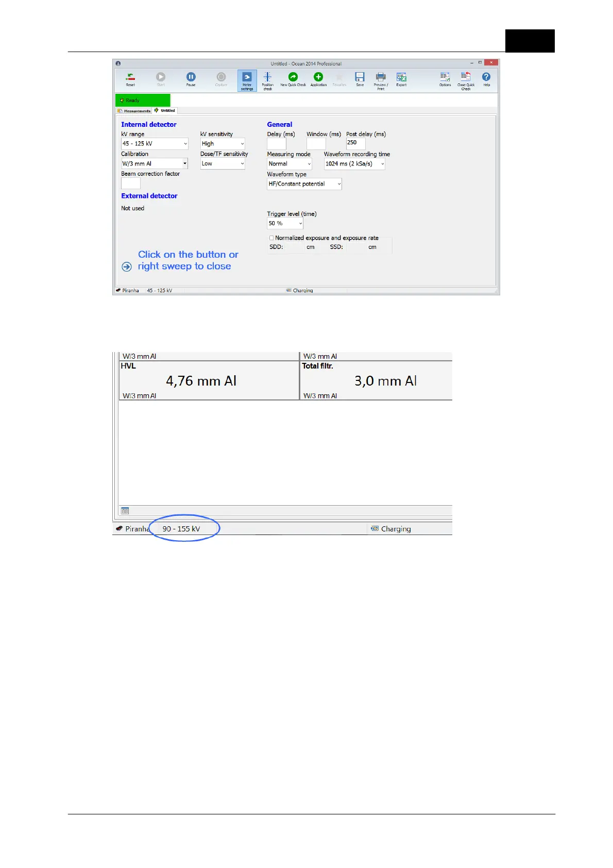Click the Piranha meter icon in upper status bar
This screenshot has height=868, width=613.
[x=118, y=290]
